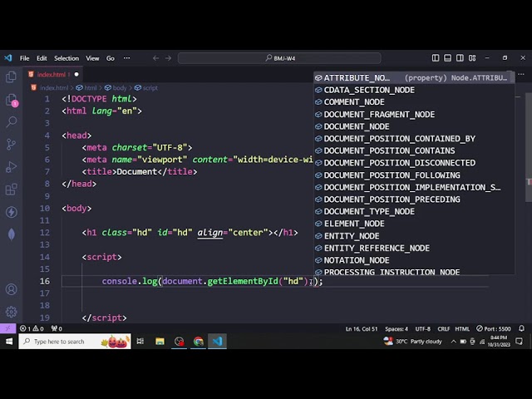Open Google Chrome from the taskbar
The width and height of the screenshot is (532, 399).
point(198,342)
